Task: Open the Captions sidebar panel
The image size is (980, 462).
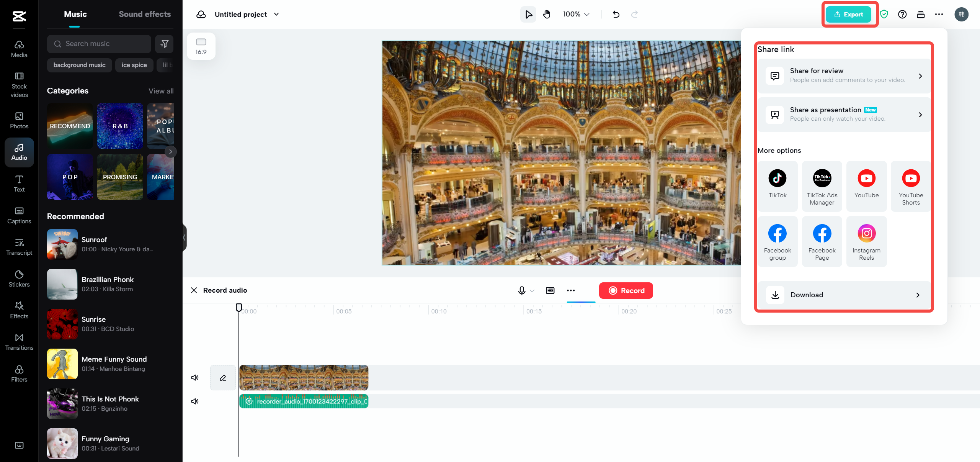Action: pyautogui.click(x=19, y=215)
